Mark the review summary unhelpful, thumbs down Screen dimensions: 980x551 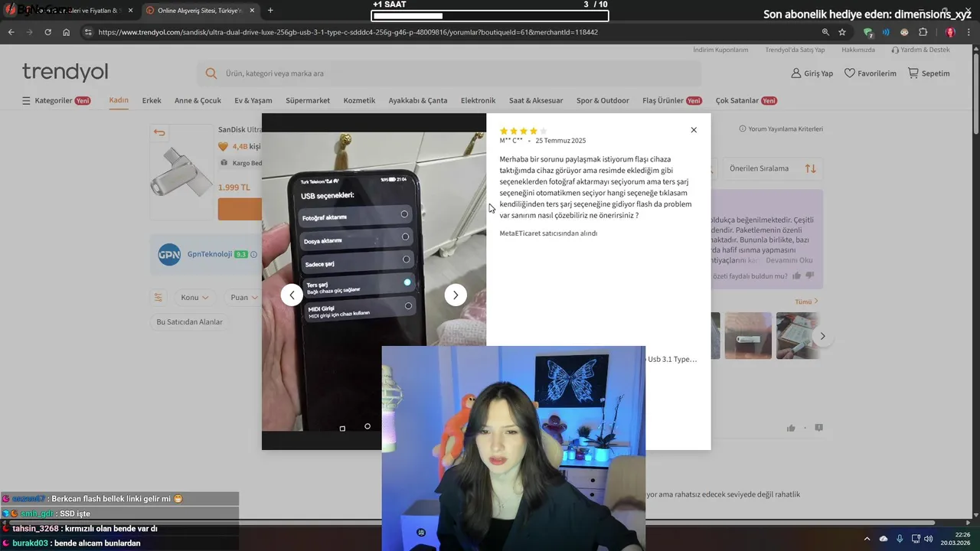(x=810, y=276)
